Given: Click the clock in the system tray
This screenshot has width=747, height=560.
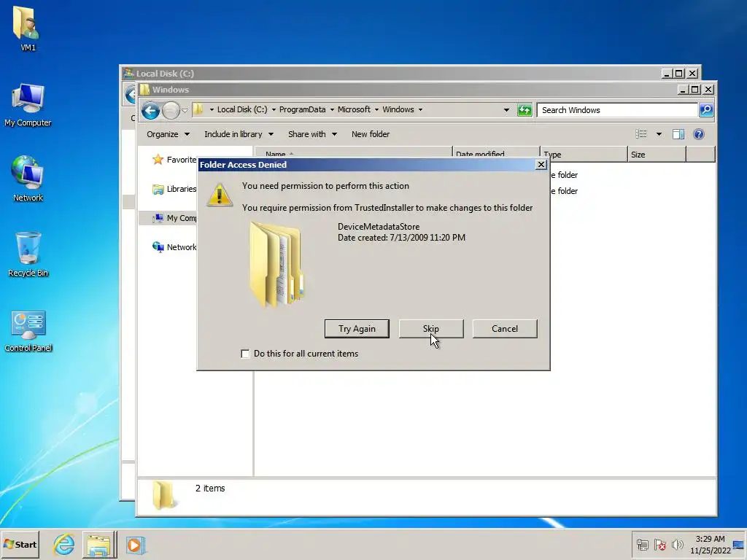Looking at the screenshot, I should (x=711, y=545).
